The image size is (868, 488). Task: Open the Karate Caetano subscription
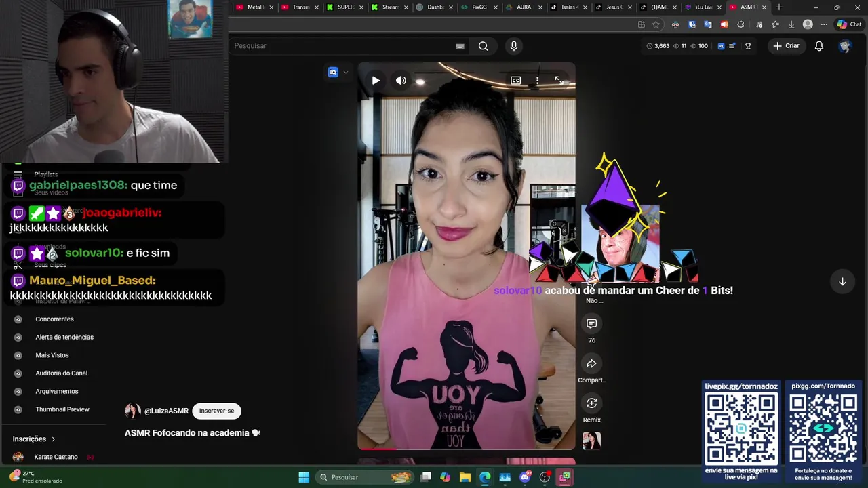[x=56, y=457]
